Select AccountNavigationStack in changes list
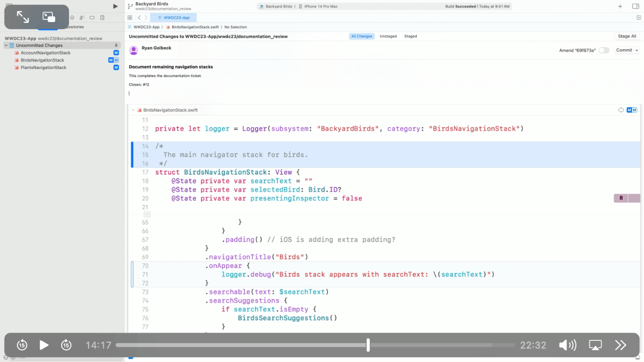Image resolution: width=644 pixels, height=362 pixels. 46,53
